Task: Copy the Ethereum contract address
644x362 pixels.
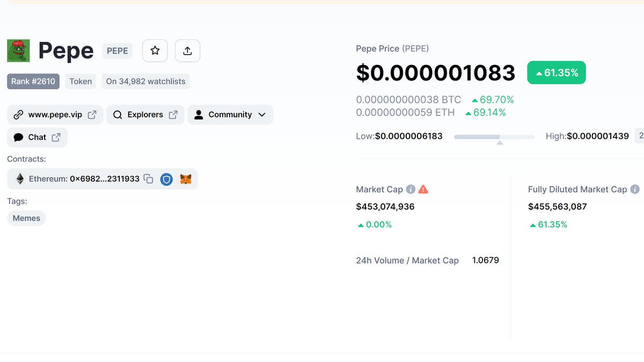Action: (149, 179)
